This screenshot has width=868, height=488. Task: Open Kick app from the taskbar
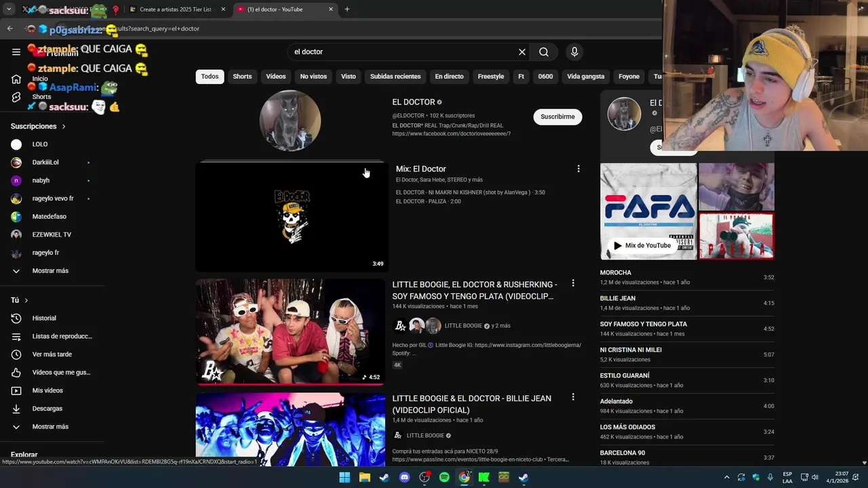click(x=484, y=477)
